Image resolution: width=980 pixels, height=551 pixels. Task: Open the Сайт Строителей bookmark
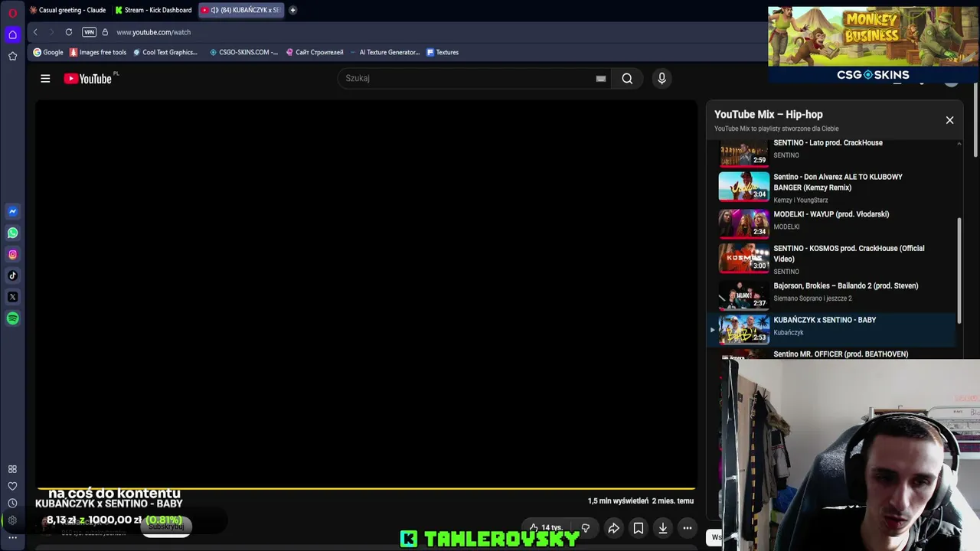[315, 52]
